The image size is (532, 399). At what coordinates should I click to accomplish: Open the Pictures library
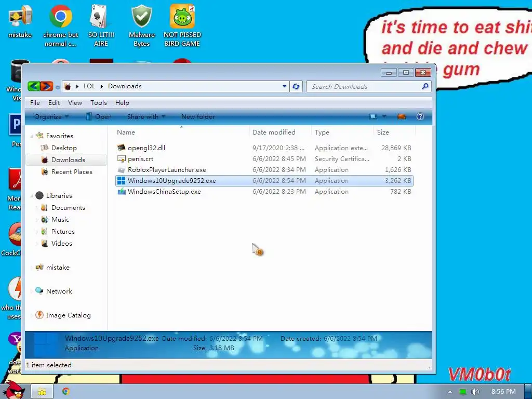pyautogui.click(x=63, y=232)
